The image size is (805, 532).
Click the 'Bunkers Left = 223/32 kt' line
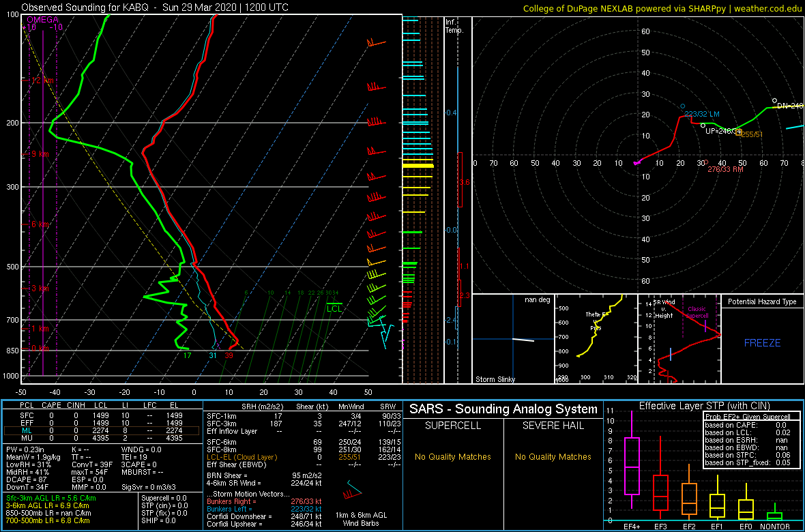coord(264,509)
